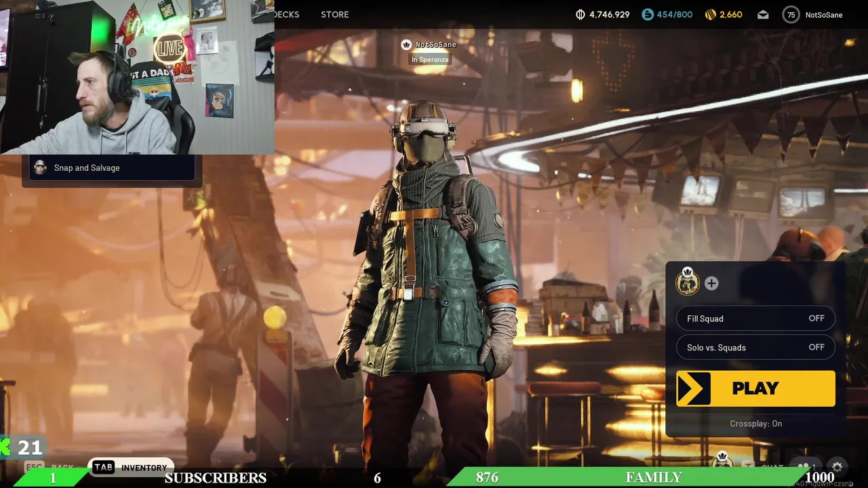868x488 pixels.
Task: Click the crown icon above the character
Action: tap(406, 45)
